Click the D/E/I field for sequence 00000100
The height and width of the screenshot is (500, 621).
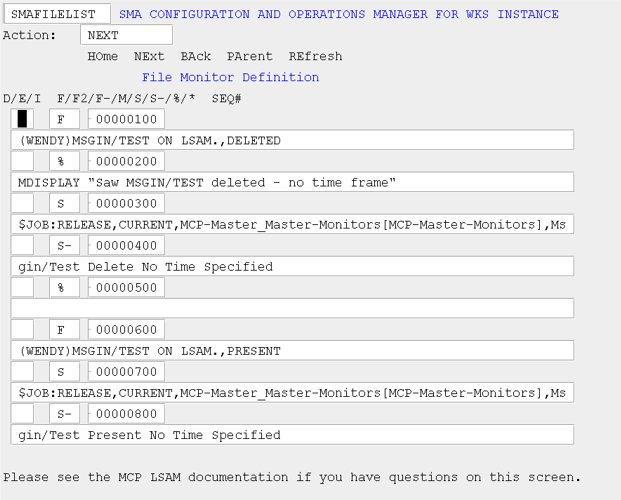coord(22,119)
